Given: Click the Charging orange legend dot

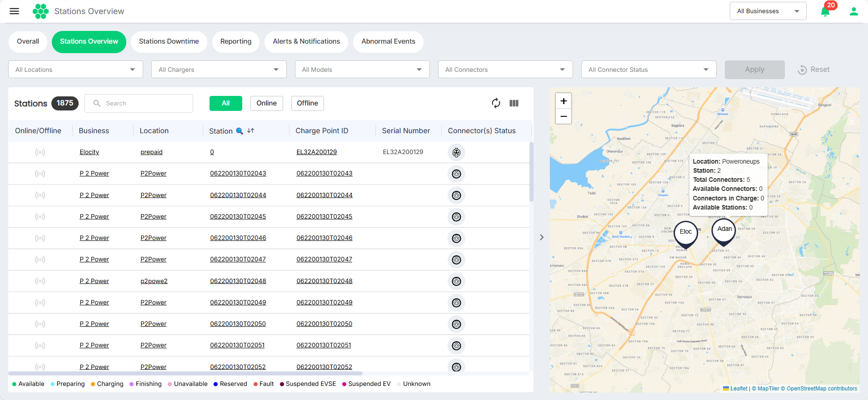Looking at the screenshot, I should pos(93,384).
